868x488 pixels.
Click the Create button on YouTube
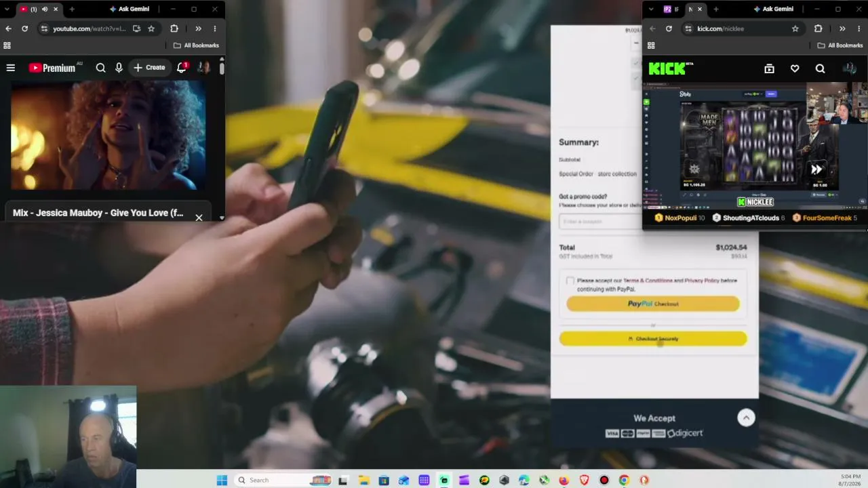[149, 68]
